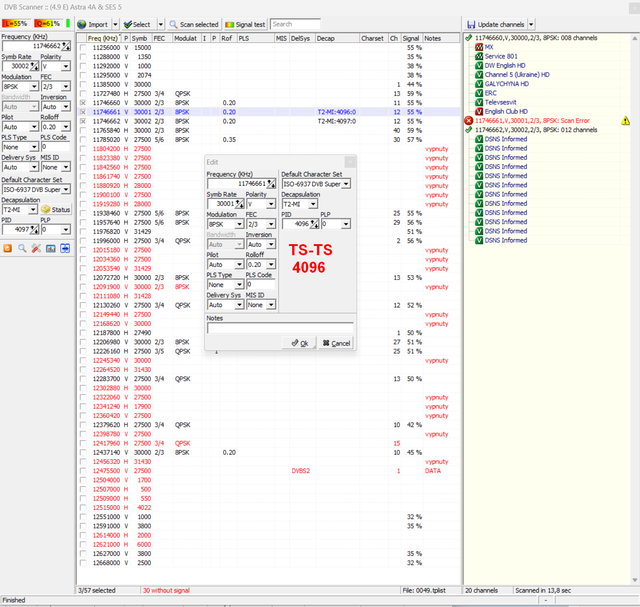Open Select button dropdown arrow

click(160, 24)
